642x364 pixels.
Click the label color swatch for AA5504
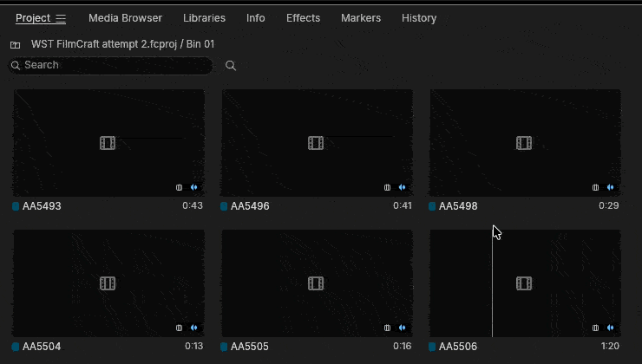pyautogui.click(x=16, y=347)
